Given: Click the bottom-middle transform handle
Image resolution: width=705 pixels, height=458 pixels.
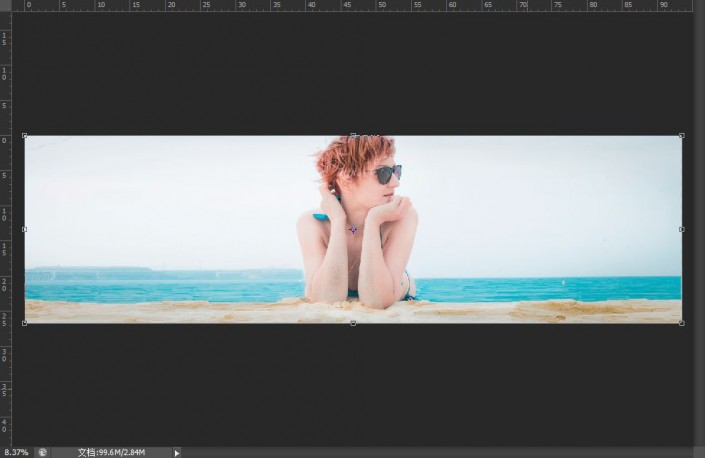Looking at the screenshot, I should (x=353, y=323).
